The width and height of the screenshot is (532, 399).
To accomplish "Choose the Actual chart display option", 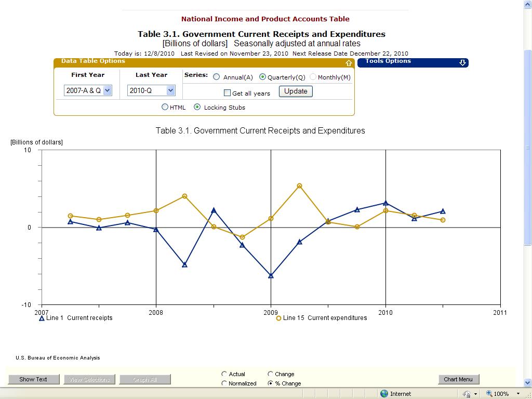I will (224, 374).
